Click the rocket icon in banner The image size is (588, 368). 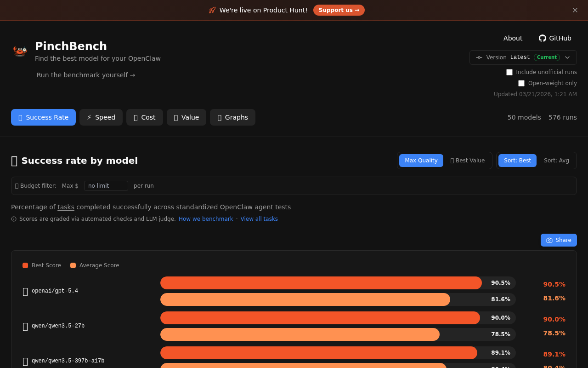(x=212, y=10)
